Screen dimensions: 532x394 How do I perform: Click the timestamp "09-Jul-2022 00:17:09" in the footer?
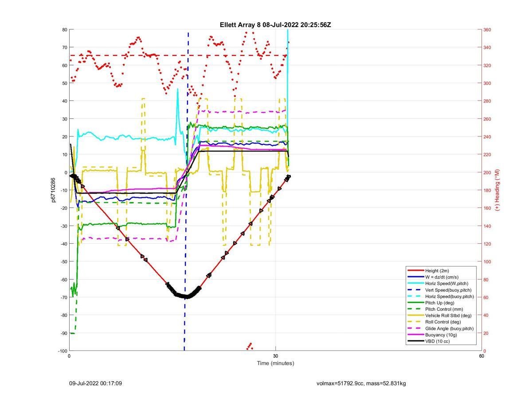coord(95,383)
